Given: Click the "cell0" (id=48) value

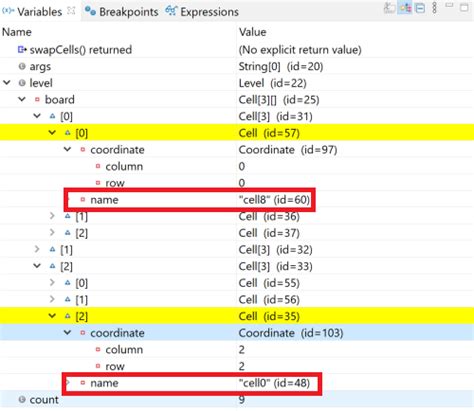Looking at the screenshot, I should coord(274,383).
